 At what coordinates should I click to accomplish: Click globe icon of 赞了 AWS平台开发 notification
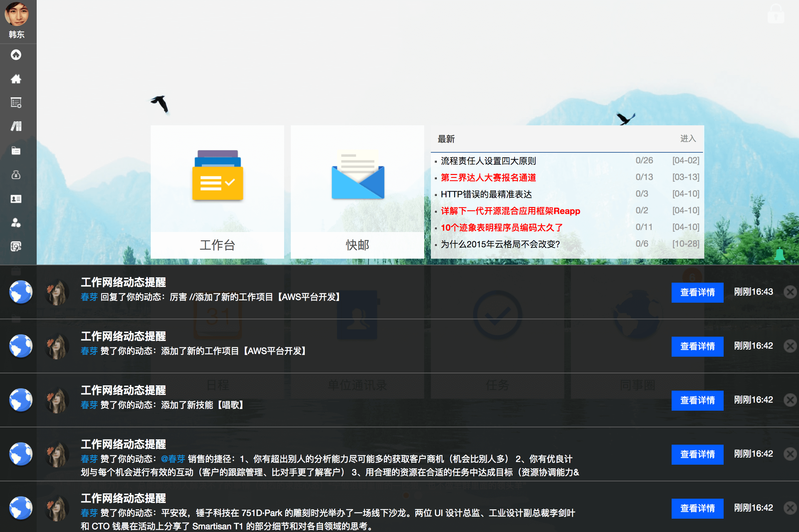click(x=21, y=346)
